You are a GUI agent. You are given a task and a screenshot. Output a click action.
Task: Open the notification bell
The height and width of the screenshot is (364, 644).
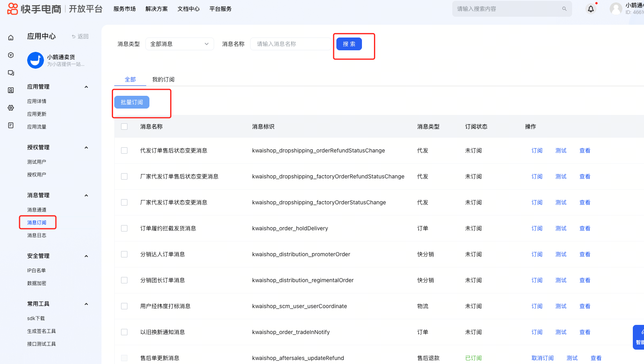[x=591, y=9]
